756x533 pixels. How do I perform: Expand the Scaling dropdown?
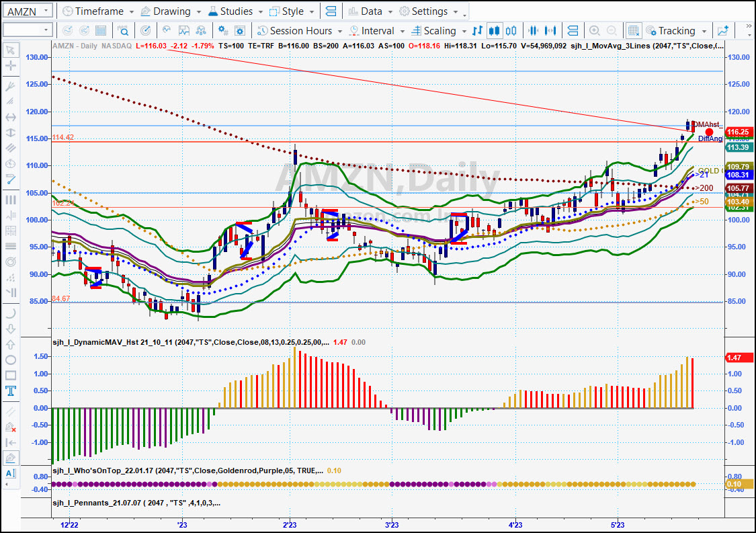[464, 32]
